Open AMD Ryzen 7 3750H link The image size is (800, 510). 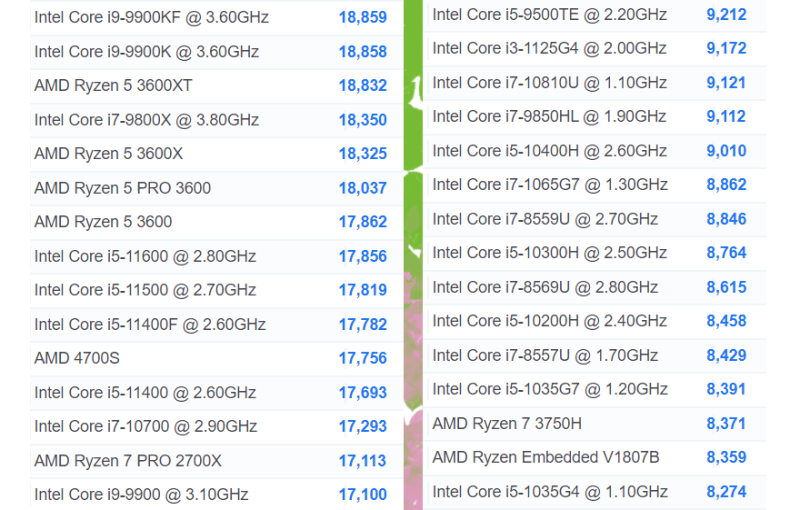[507, 424]
